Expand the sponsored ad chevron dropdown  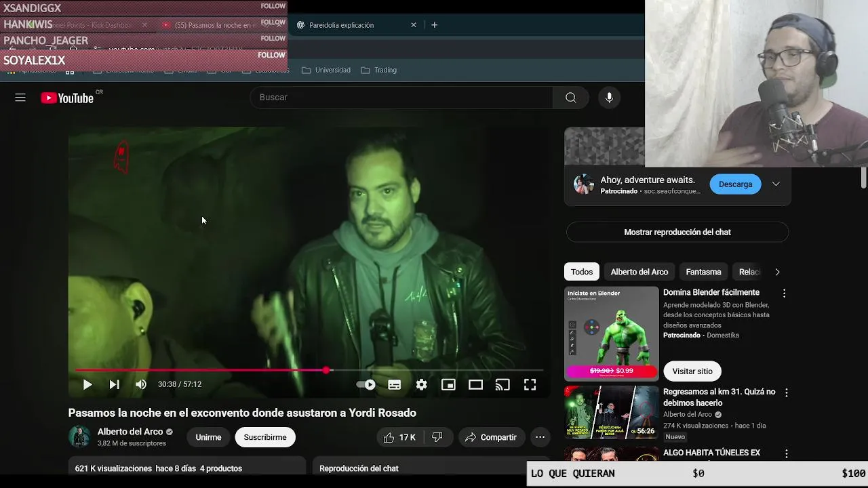pos(776,184)
